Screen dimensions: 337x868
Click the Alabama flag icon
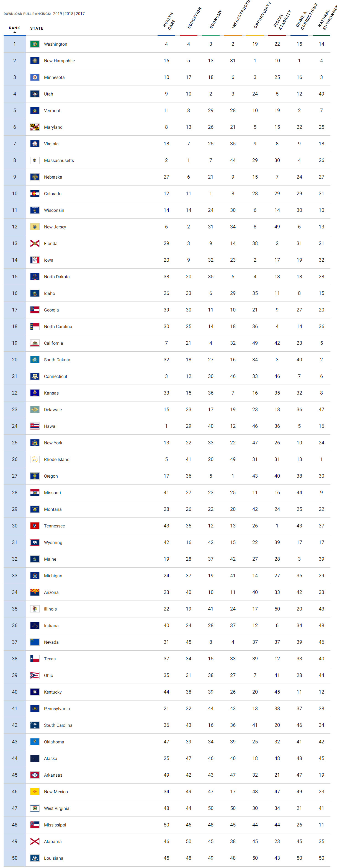pos(35,841)
